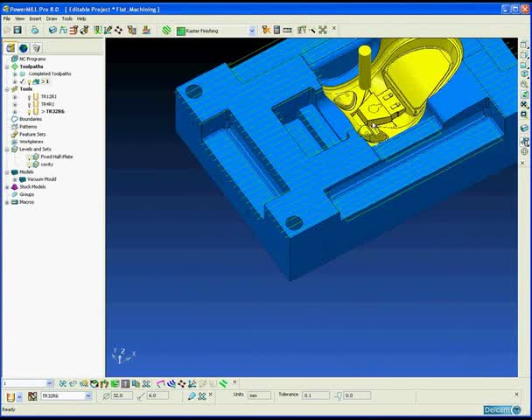532x420 pixels.
Task: Click the orange Toolpath Verification icon
Action: pyautogui.click(x=266, y=31)
